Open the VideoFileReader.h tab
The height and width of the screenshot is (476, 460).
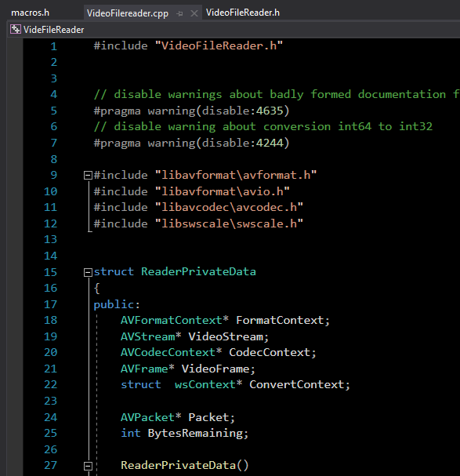coord(243,13)
